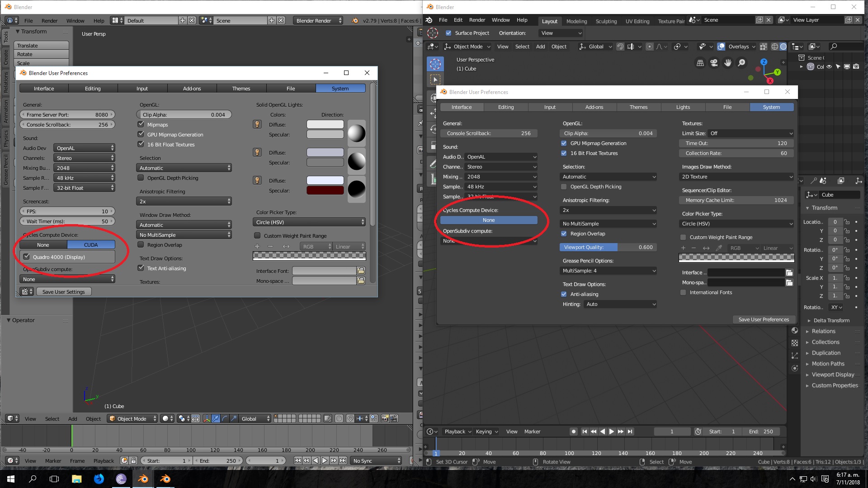Toggle rotate manipulator arc in 2.79 header
868x488 pixels.
pos(225,418)
